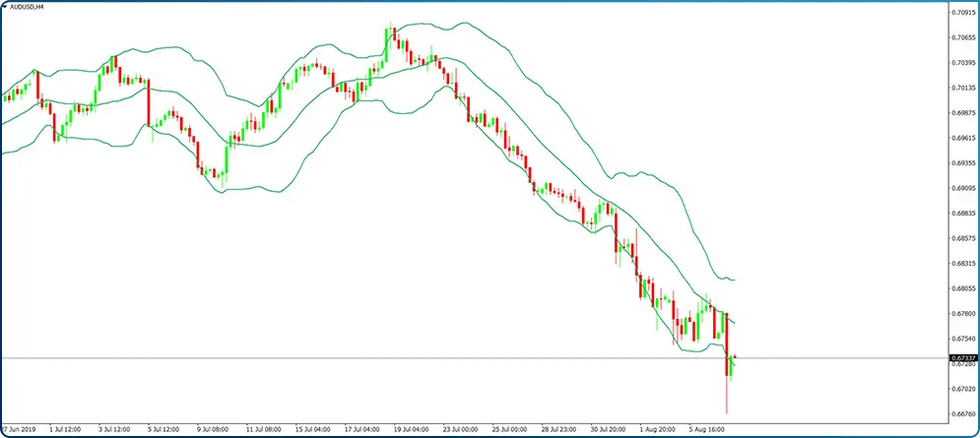Select the 0.70135 level on price scale
The image size is (980, 438).
[x=962, y=89]
